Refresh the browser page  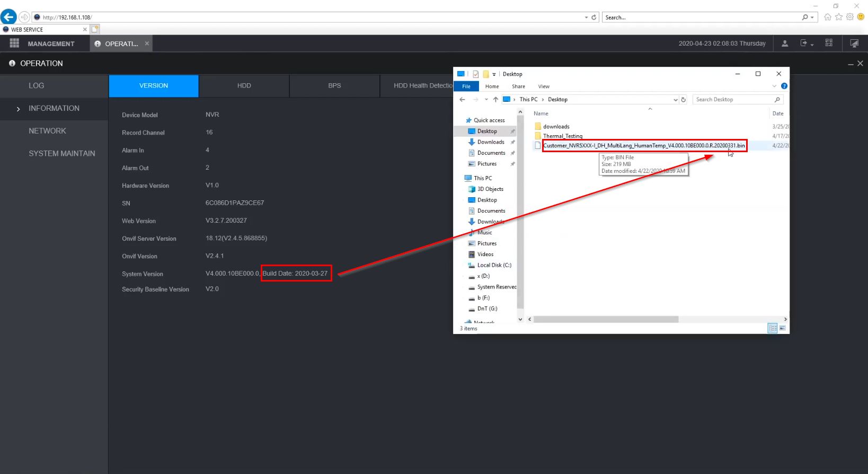594,17
